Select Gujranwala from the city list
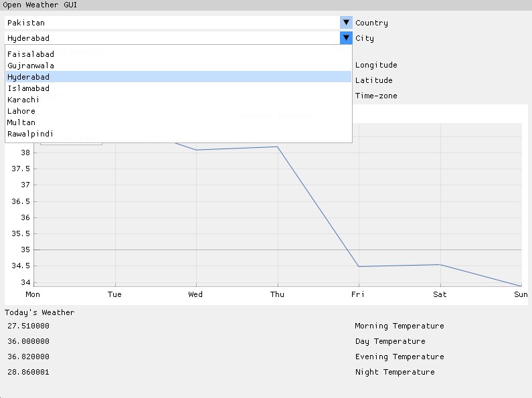Image resolution: width=532 pixels, height=398 pixels. 179,66
